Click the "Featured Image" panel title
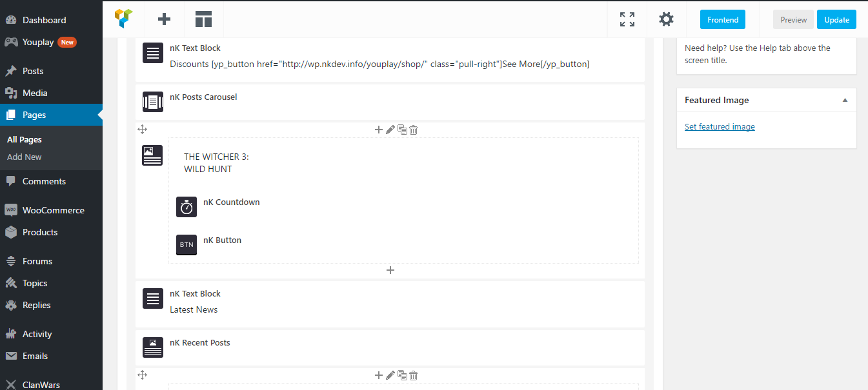This screenshot has height=390, width=868. [x=717, y=100]
